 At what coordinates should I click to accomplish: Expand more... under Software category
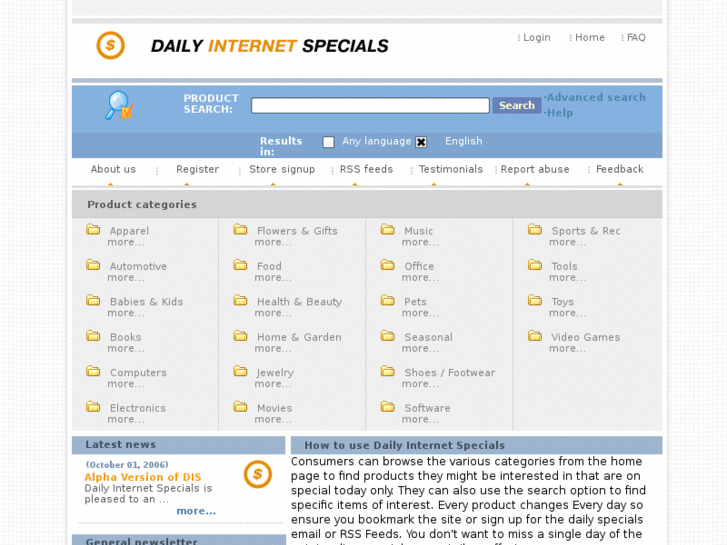pyautogui.click(x=420, y=419)
